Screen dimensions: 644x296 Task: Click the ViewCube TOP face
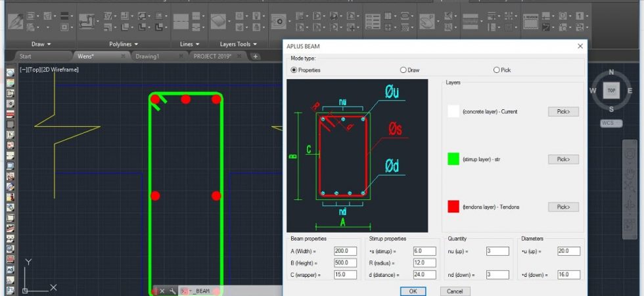point(611,91)
